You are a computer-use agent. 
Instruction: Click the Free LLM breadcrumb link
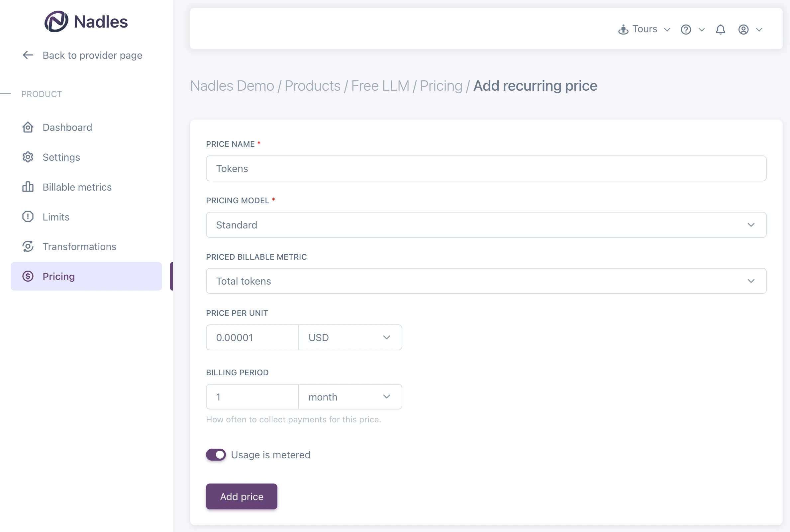pos(380,85)
